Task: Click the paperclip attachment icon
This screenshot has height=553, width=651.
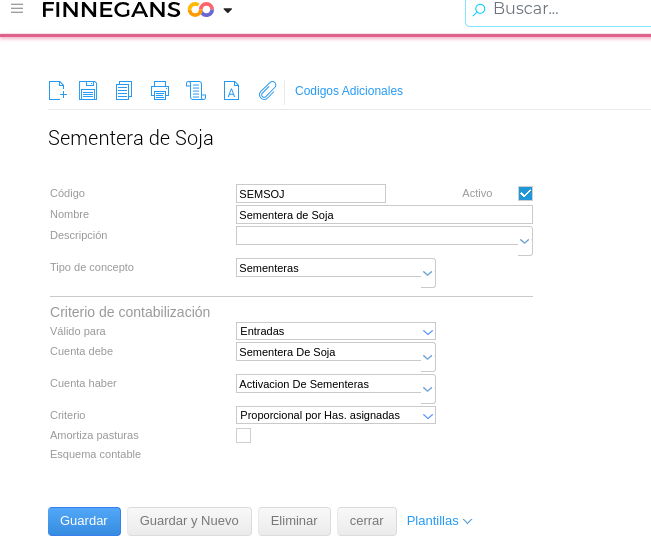Action: click(x=267, y=91)
